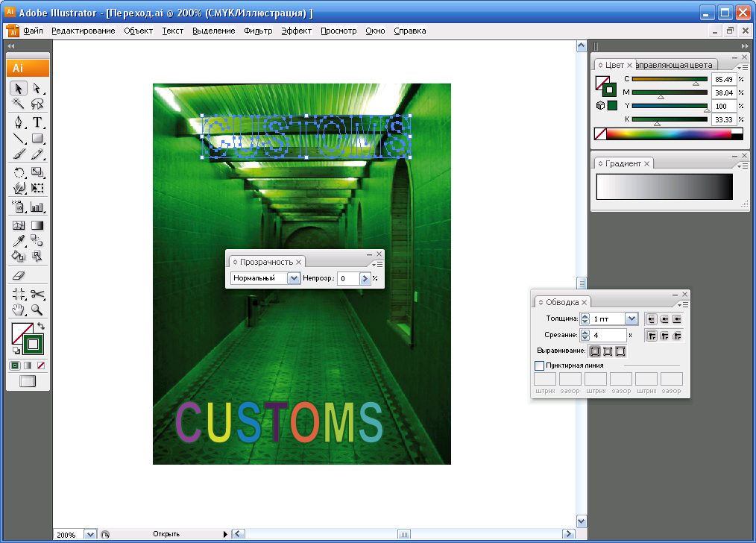Screen dimensions: 756x543
Task: Open the Цвет panel options menu
Action: (743, 67)
